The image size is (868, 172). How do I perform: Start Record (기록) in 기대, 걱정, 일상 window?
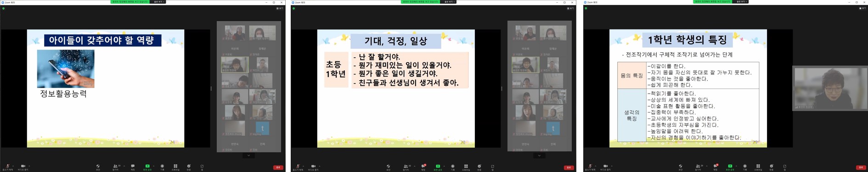tap(453, 167)
